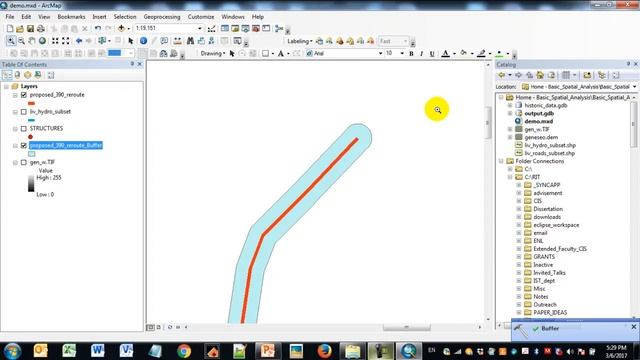Viewport: 640px width, 360px height.
Task: Go to Catalog home folder
Action: [x=540, y=75]
